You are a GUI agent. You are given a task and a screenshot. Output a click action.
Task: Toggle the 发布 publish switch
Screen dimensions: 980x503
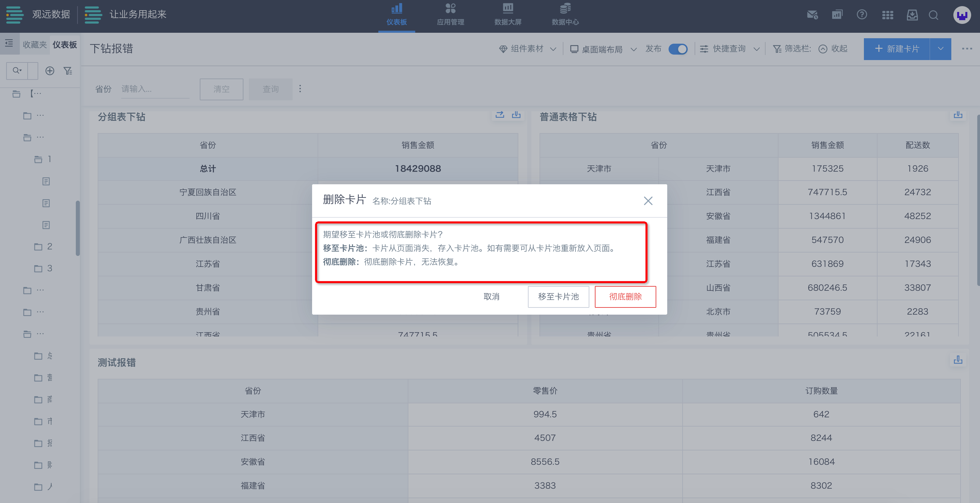tap(678, 49)
